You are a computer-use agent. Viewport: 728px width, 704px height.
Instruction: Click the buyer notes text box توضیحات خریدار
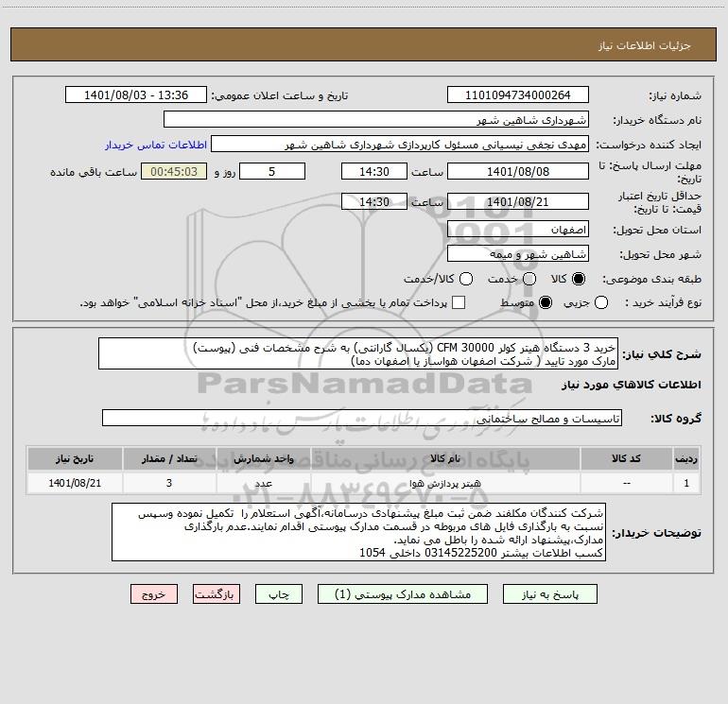[358, 532]
